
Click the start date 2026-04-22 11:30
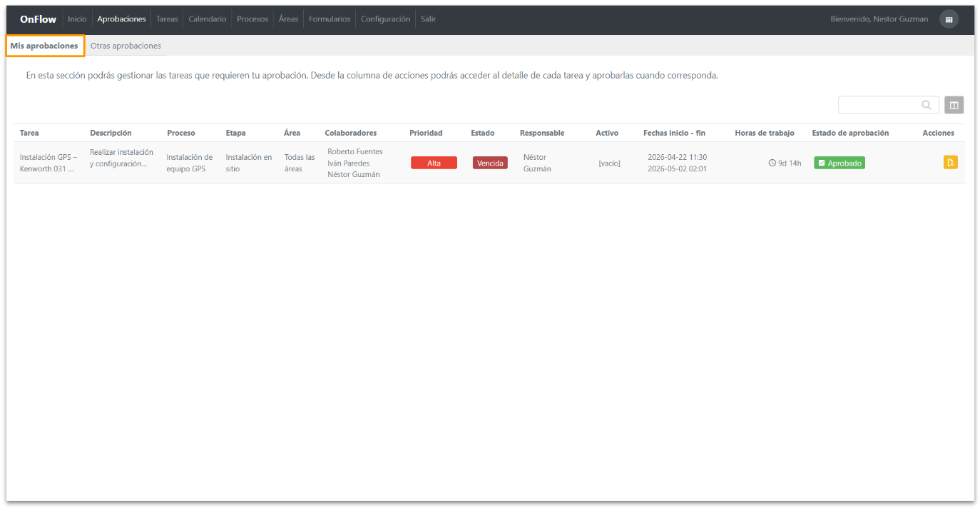click(x=678, y=157)
